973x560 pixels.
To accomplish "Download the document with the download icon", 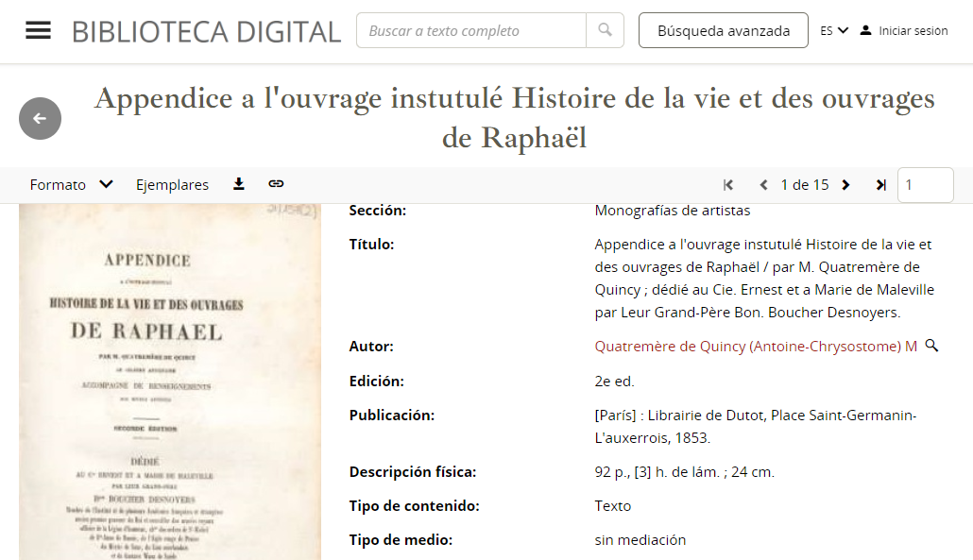I will (239, 184).
